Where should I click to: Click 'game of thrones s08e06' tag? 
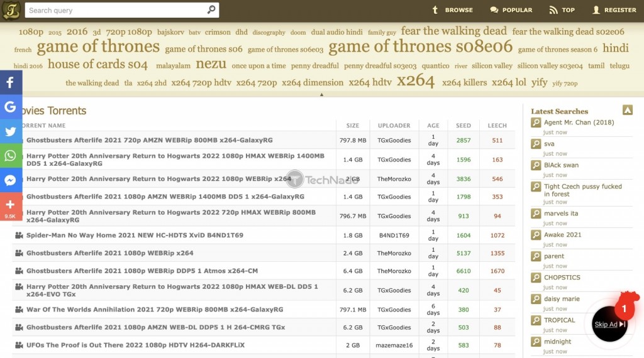(x=421, y=46)
